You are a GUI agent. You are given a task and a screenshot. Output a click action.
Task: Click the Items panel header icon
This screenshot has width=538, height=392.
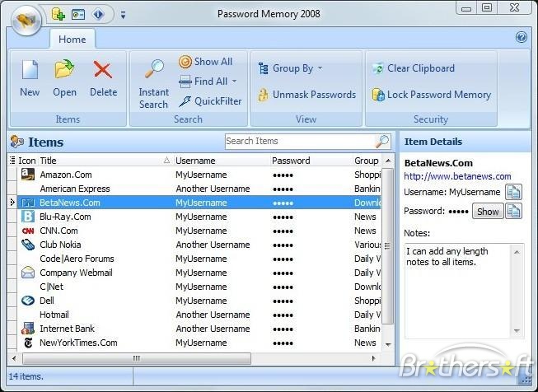(17, 142)
